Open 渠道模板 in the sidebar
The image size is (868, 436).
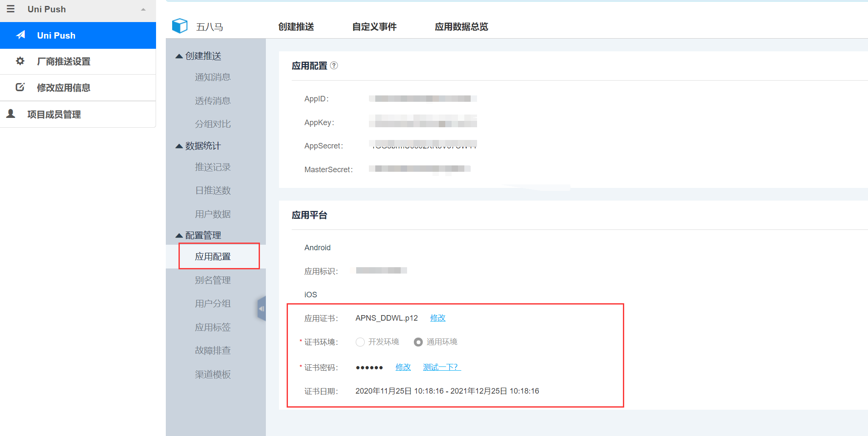click(x=213, y=375)
